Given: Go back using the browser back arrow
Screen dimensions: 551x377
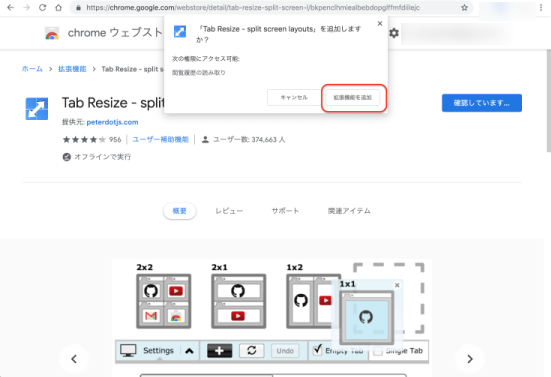Looking at the screenshot, I should point(11,7).
